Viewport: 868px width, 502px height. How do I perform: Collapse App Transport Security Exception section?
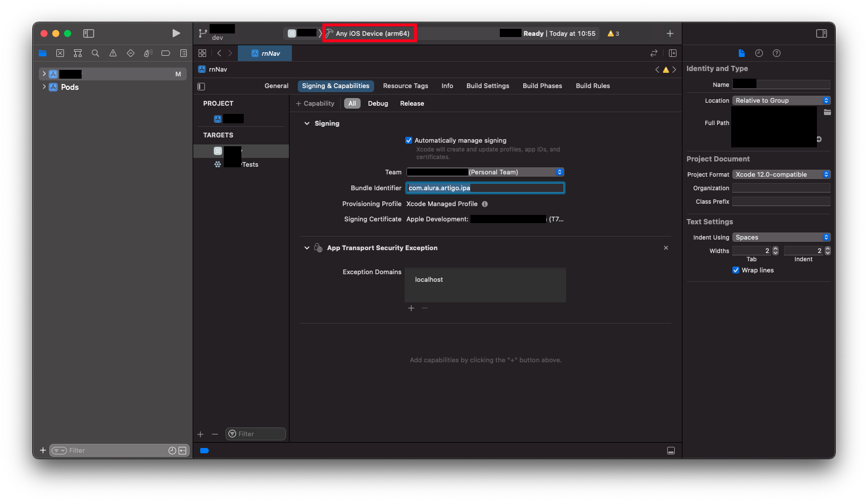coord(307,248)
